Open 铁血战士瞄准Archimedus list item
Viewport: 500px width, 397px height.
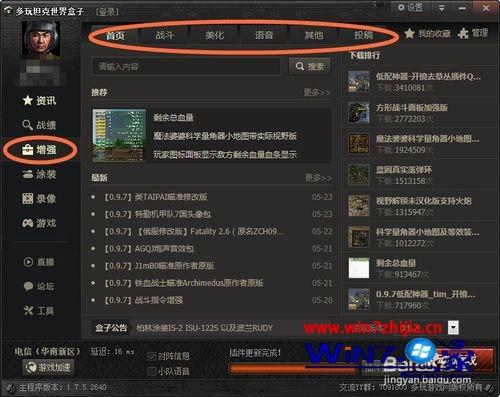(184, 283)
